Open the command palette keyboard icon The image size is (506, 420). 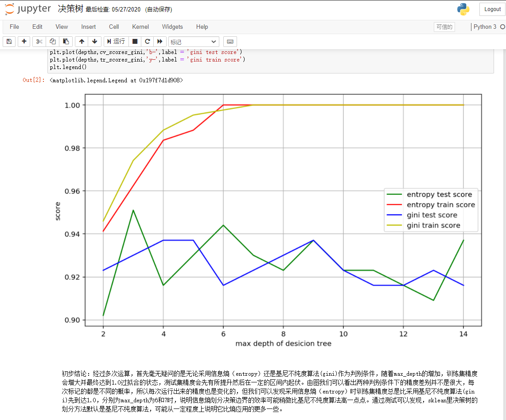230,42
